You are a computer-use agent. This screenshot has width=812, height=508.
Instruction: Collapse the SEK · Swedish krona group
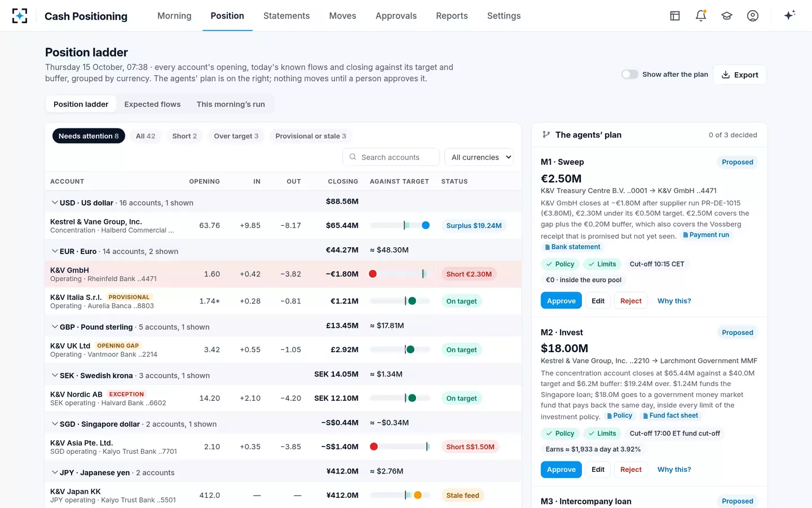click(x=55, y=375)
